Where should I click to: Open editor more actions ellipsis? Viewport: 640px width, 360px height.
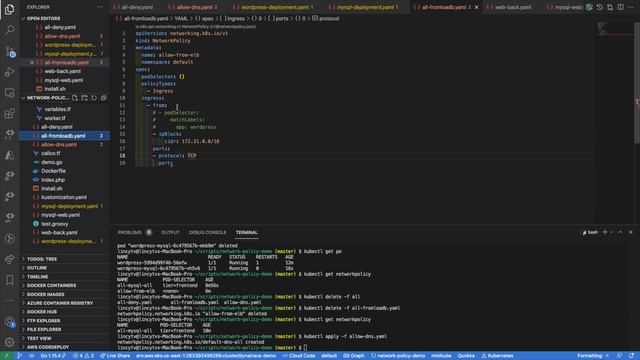tap(631, 7)
